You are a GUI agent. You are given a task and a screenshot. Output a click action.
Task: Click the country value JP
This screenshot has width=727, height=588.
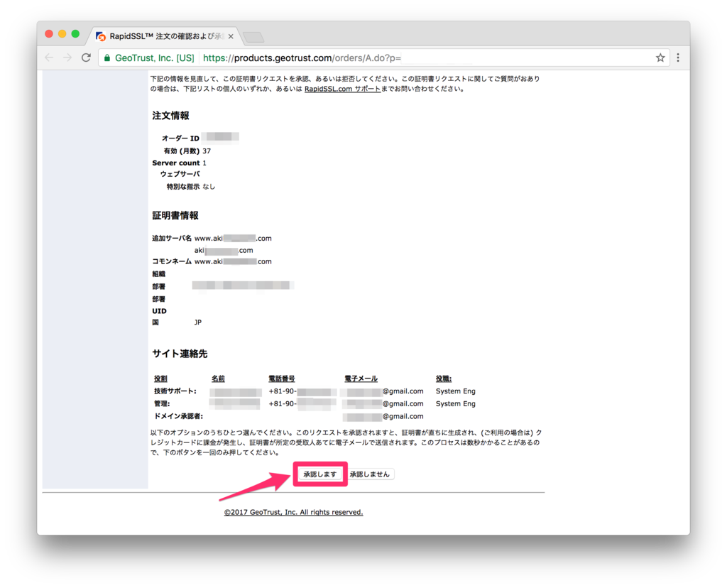pos(198,322)
